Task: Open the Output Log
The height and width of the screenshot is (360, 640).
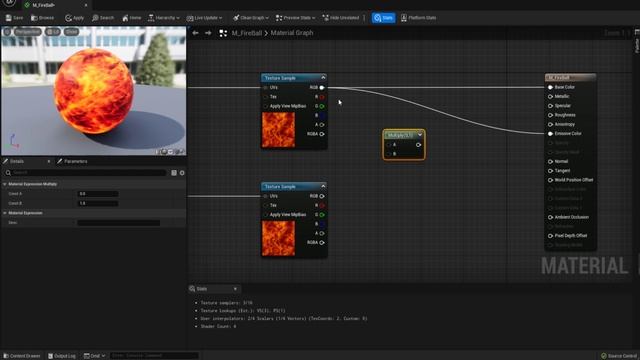Action: 62,356
